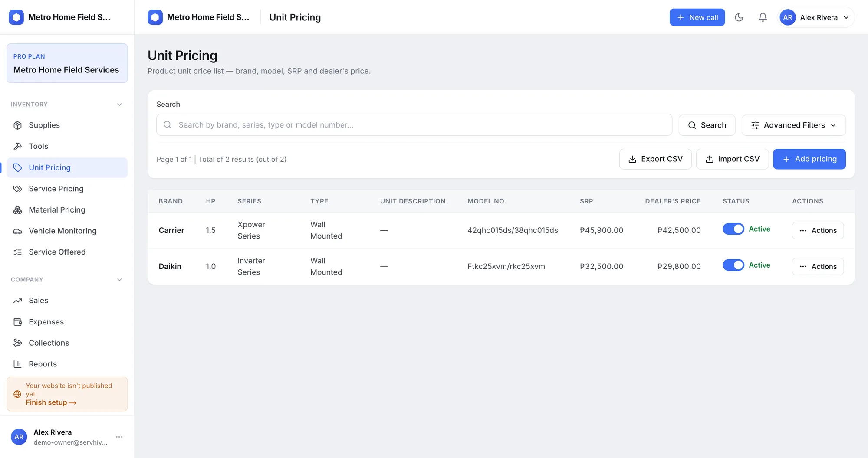Follow the Finish setup link
This screenshot has width=868, height=458.
coord(51,402)
